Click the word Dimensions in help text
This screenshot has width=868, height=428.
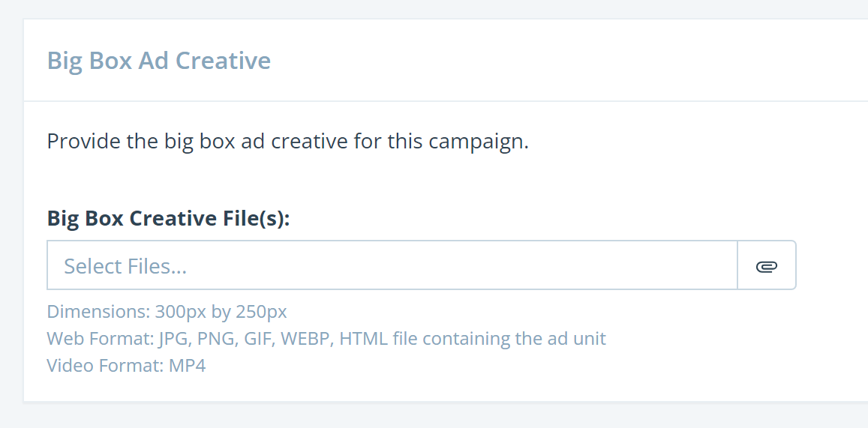(98, 311)
